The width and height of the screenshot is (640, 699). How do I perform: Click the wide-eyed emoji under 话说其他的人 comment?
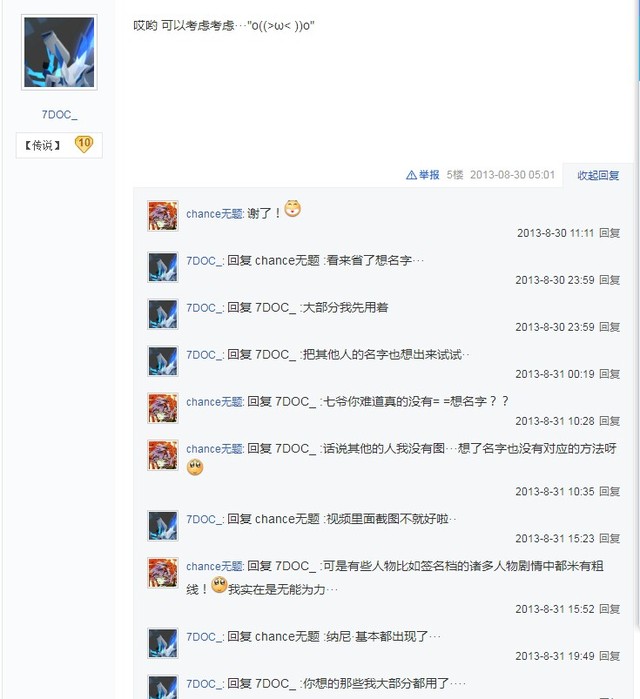195,467
